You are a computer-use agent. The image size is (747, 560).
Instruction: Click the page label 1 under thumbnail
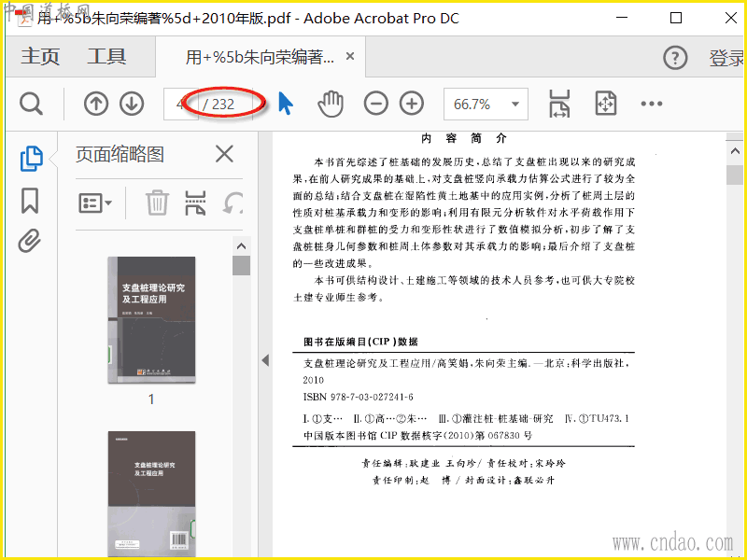[151, 399]
